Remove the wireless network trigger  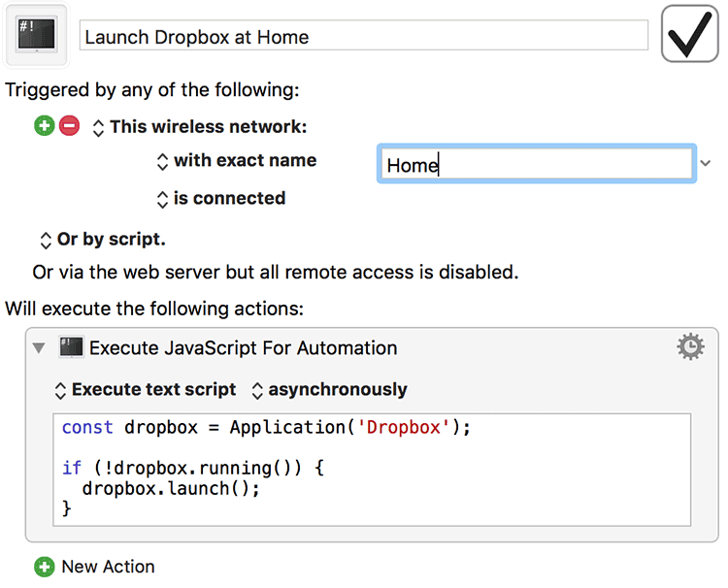click(x=70, y=126)
